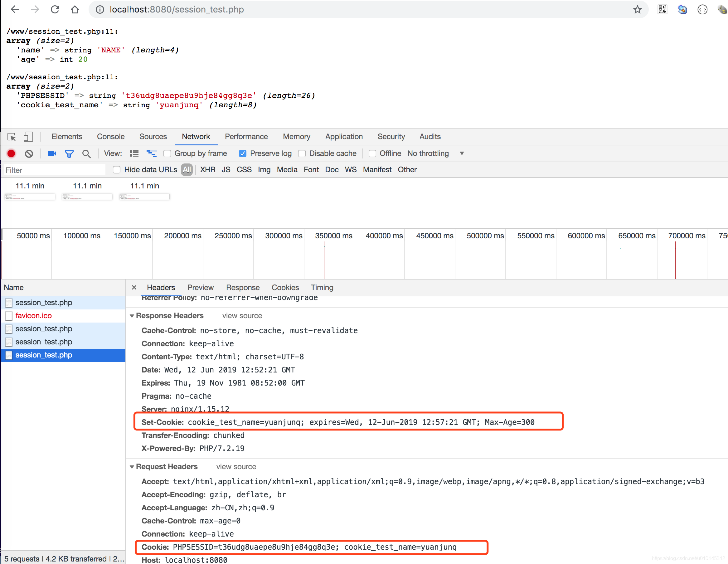This screenshot has width=728, height=564.
Task: Click the browser back arrow
Action: click(x=15, y=9)
